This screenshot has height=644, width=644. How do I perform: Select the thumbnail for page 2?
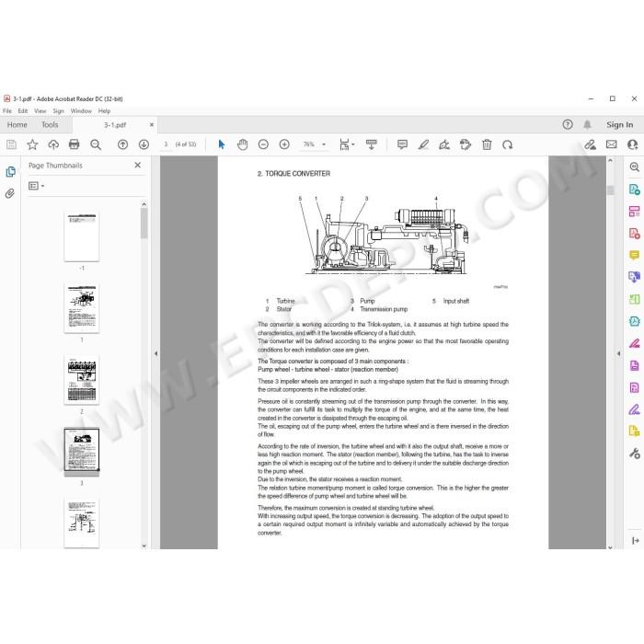pyautogui.click(x=82, y=380)
